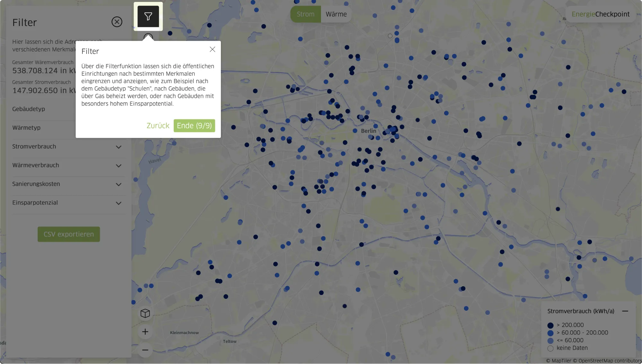This screenshot has width=642, height=364.
Task: Click the EnergieCheckpoint logo
Action: pyautogui.click(x=600, y=14)
